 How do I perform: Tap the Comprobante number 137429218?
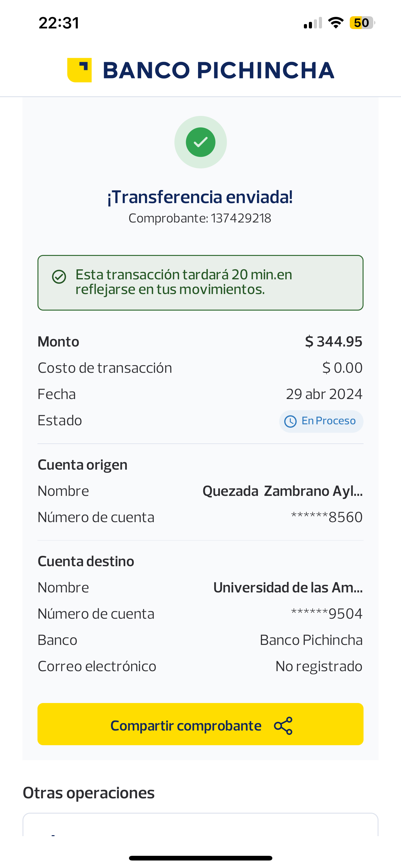(x=241, y=218)
